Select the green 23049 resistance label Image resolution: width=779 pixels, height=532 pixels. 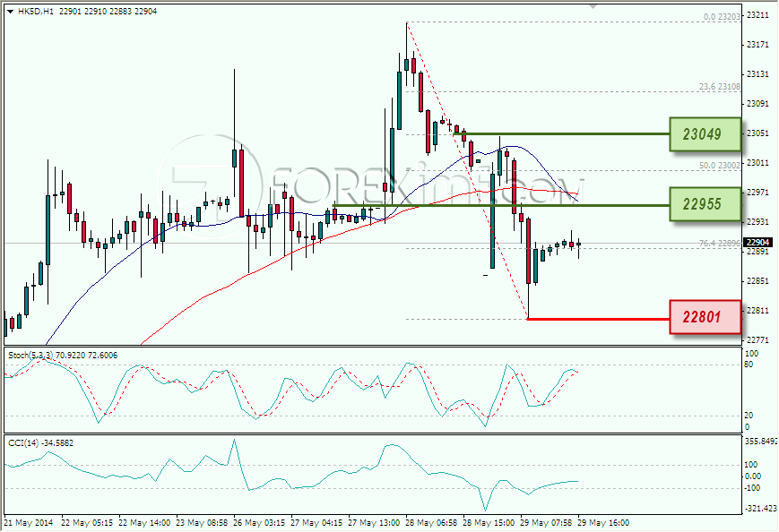click(705, 134)
